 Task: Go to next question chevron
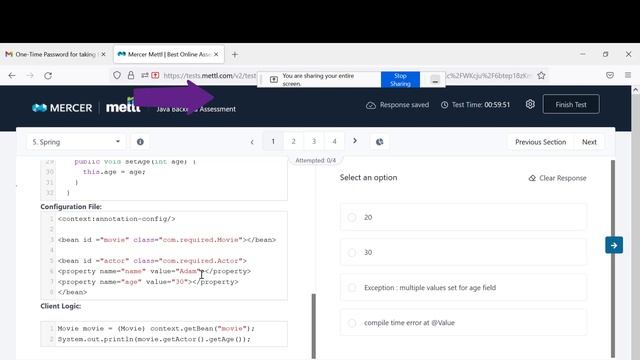[x=355, y=141]
